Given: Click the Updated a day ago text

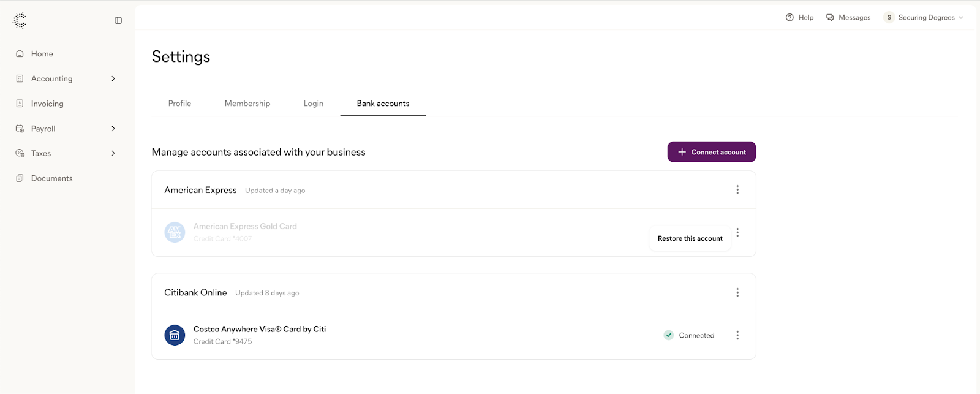Looking at the screenshot, I should tap(275, 191).
